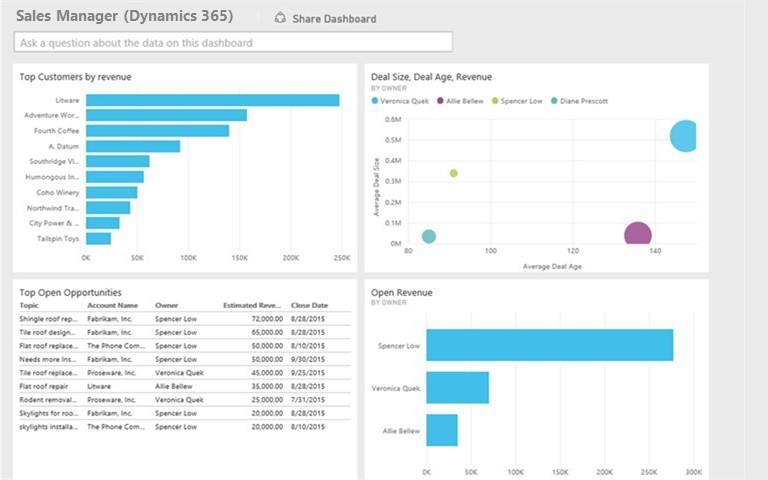Select the purple Allie Bellew bubble

tap(638, 234)
